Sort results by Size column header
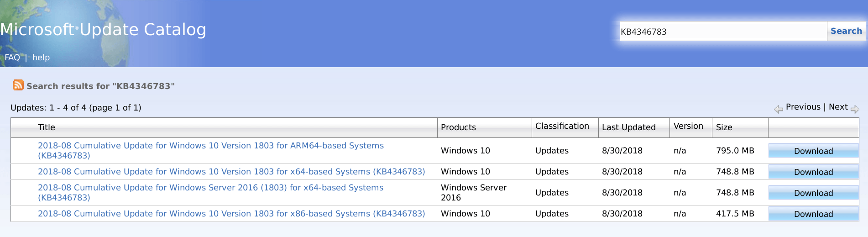This screenshot has height=237, width=868. tap(724, 127)
